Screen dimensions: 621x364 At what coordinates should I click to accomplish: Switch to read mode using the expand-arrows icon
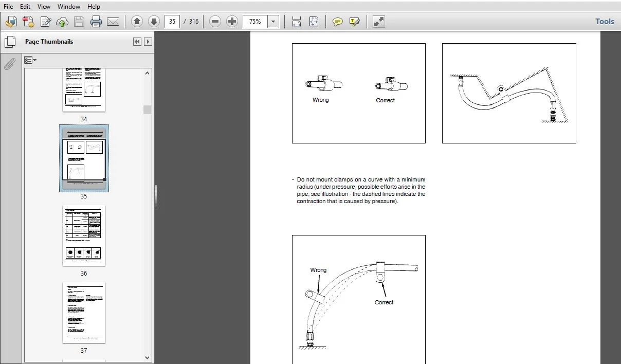point(379,22)
